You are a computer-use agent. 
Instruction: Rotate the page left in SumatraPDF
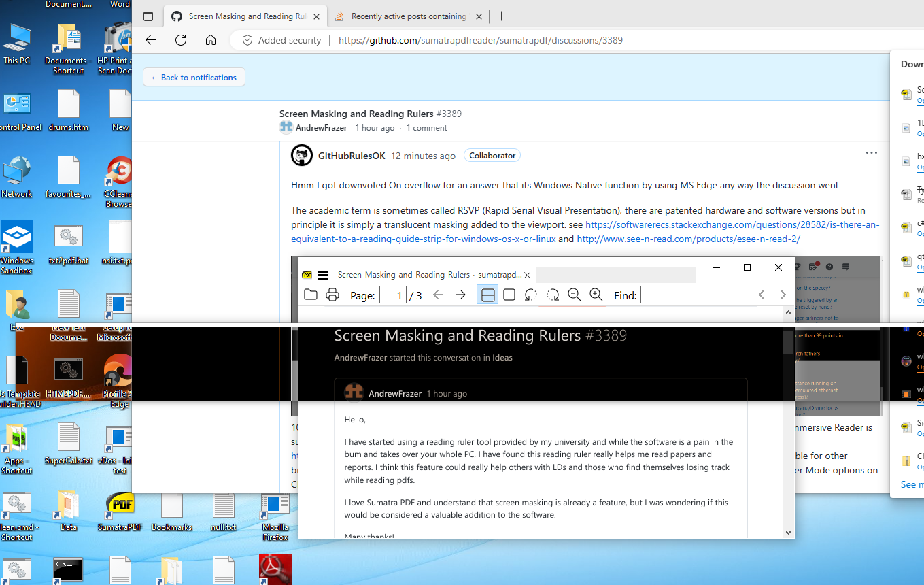pyautogui.click(x=530, y=295)
